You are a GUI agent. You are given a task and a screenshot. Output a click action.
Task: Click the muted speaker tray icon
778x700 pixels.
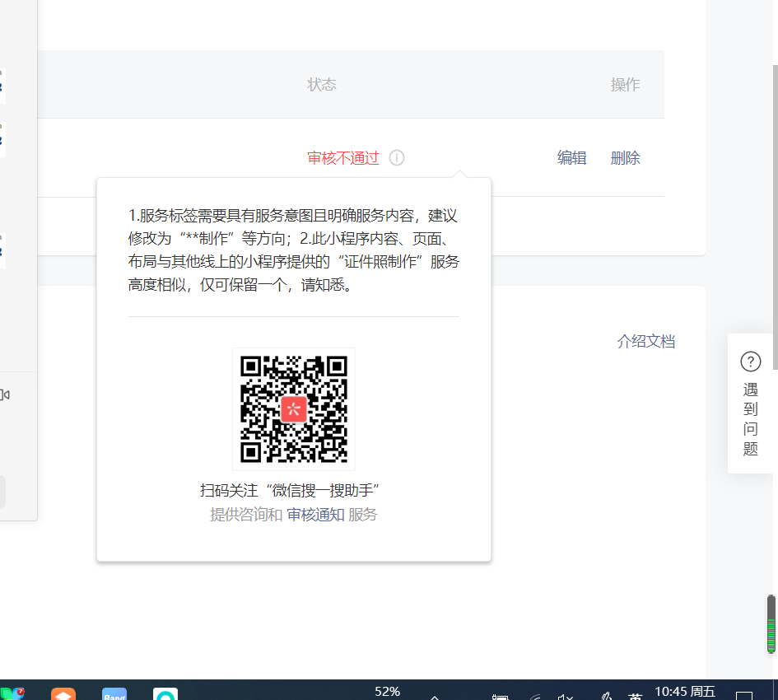coord(565,696)
